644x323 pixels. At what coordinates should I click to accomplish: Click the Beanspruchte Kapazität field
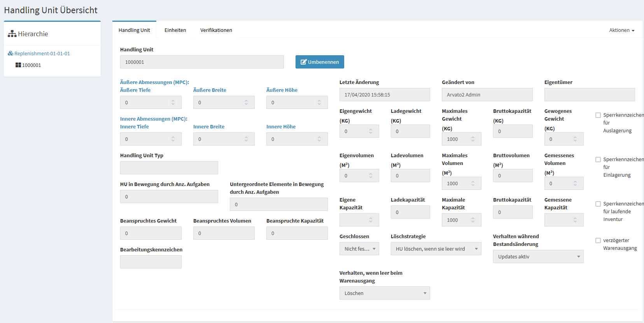coord(297,233)
